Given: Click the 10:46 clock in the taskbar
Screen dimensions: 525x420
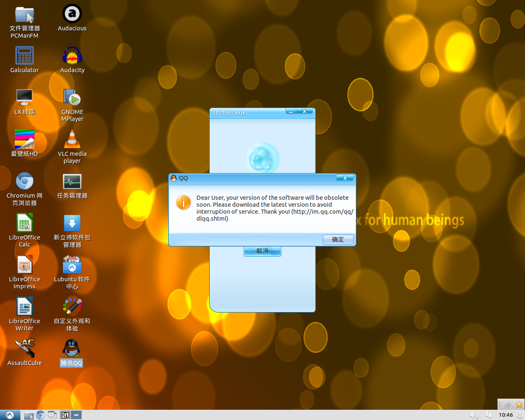Looking at the screenshot, I should [x=506, y=415].
